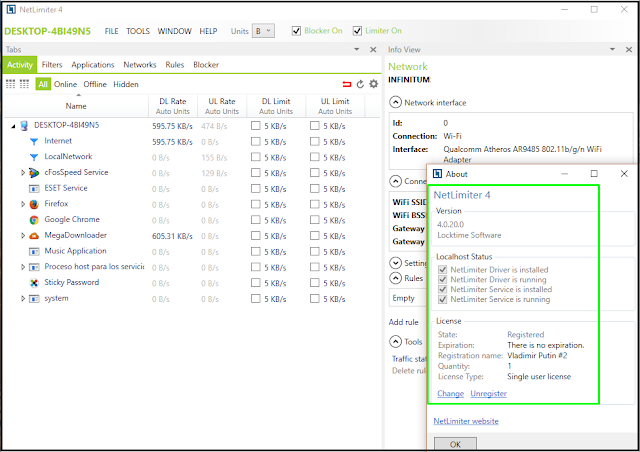Collapse the DESKTOP-4BI49N5 tree node

[13, 126]
